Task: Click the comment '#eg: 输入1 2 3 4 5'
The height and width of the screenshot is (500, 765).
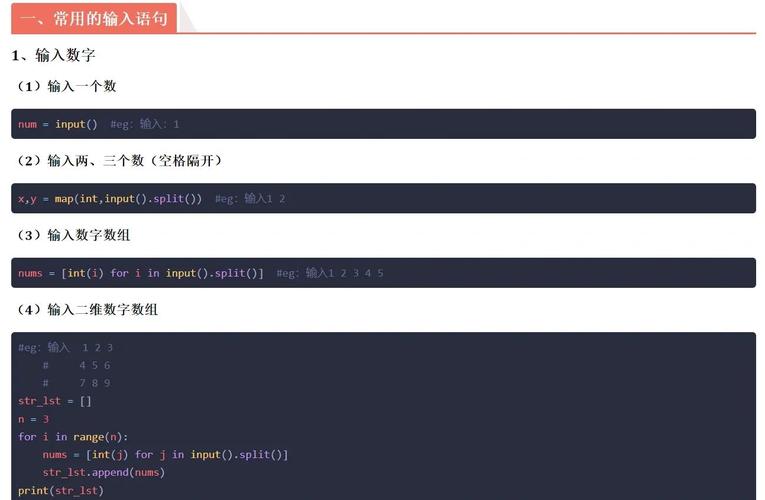Action: pos(330,273)
